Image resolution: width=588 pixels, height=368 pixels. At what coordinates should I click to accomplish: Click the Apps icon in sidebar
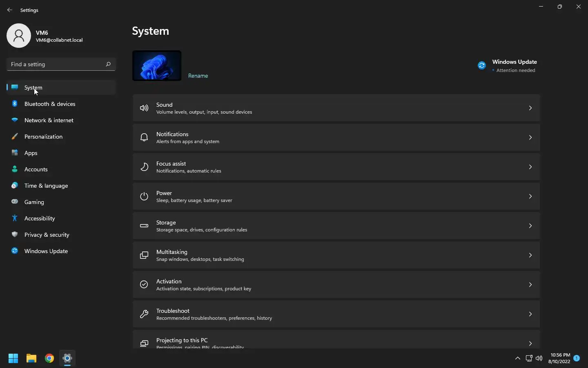click(x=15, y=153)
